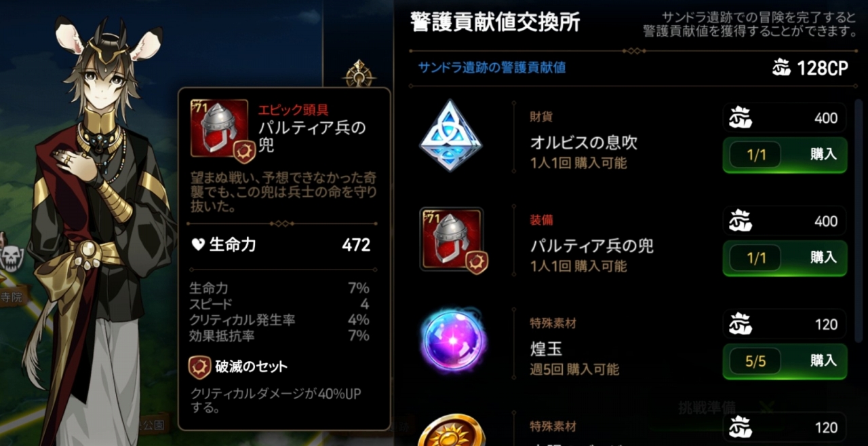Click the gold compass emblem on the map
868x446 pixels.
[x=359, y=74]
